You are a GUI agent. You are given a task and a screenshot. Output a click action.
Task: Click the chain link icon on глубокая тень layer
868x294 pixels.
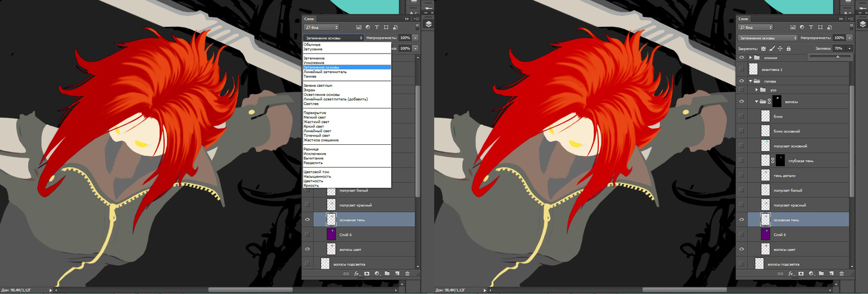coord(773,161)
